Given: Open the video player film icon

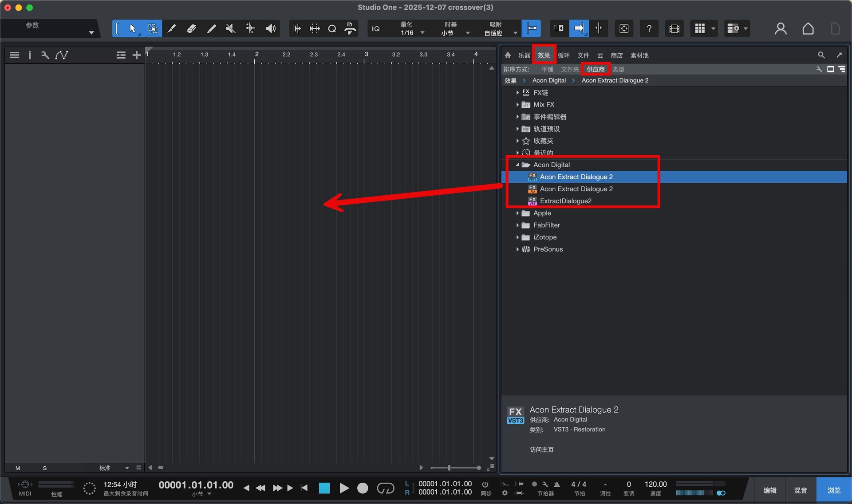Looking at the screenshot, I should (x=674, y=29).
